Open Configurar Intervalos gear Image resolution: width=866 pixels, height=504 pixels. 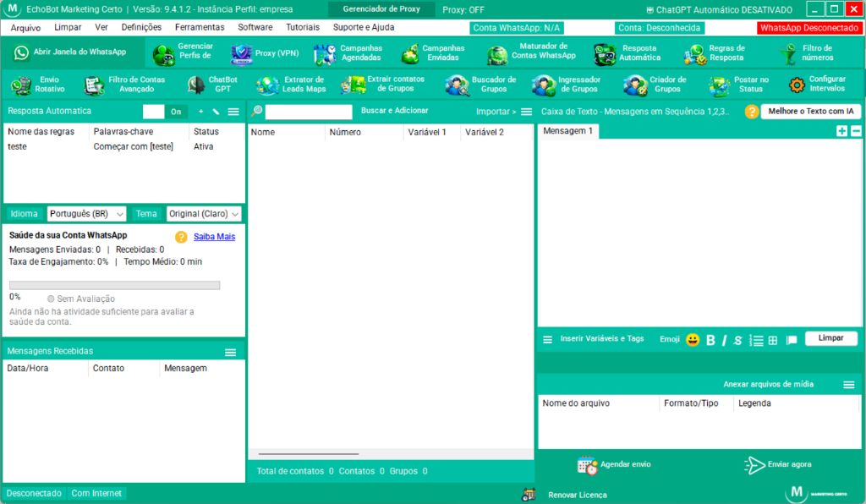point(818,85)
